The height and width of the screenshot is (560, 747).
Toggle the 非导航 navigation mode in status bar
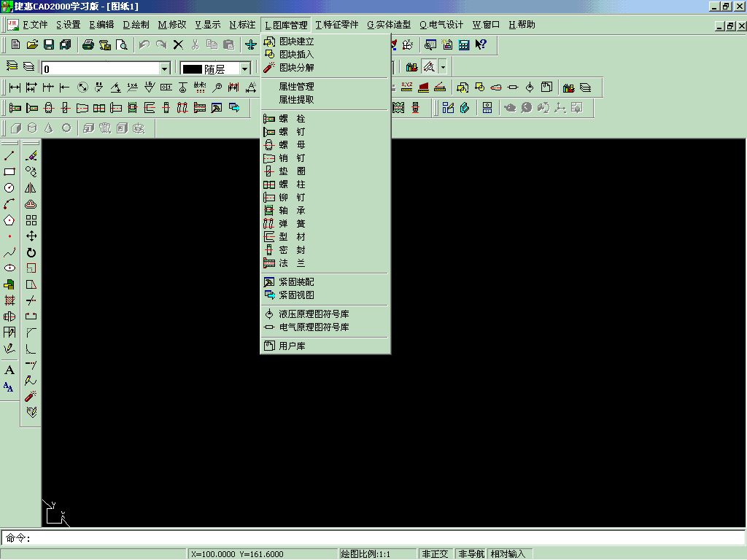471,554
